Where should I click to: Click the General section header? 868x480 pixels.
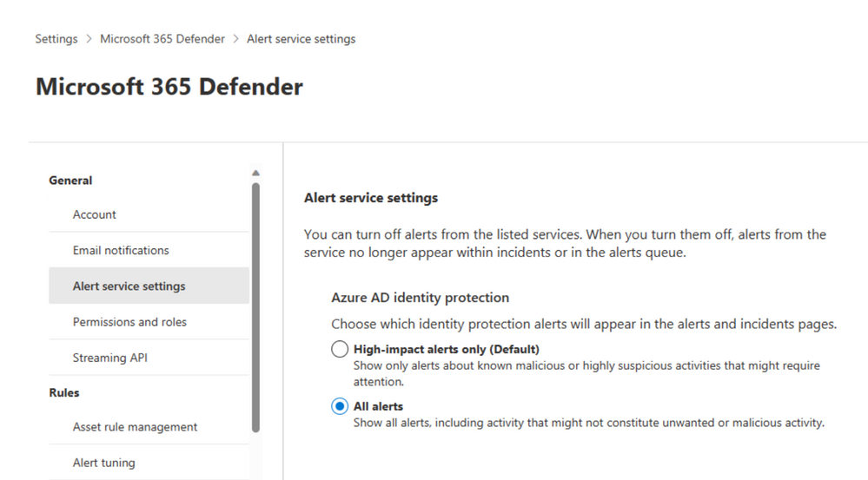(x=70, y=181)
